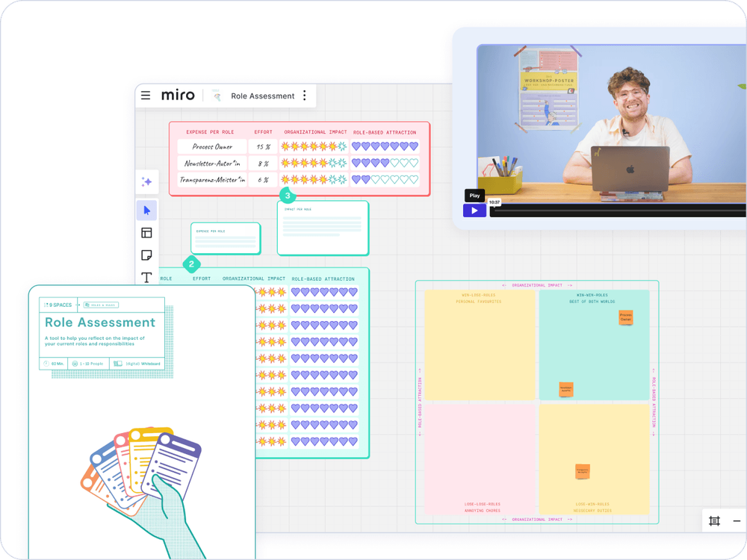The height and width of the screenshot is (560, 747).
Task: Open the three-dot board options menu
Action: click(x=304, y=96)
